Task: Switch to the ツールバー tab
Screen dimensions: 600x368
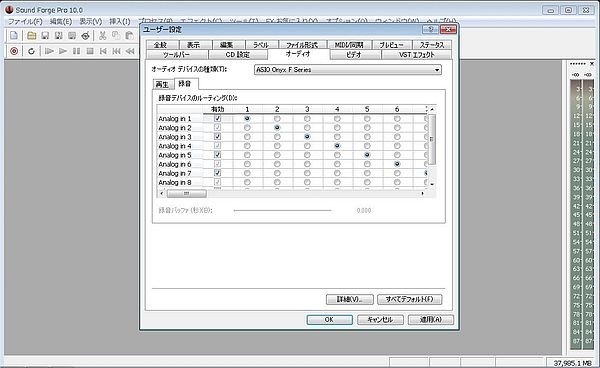Action: 176,55
